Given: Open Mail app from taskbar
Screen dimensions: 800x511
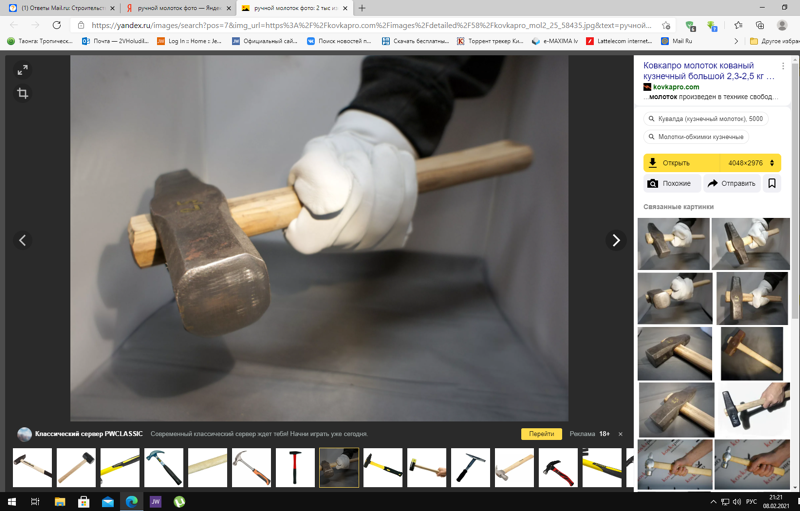Looking at the screenshot, I should (108, 502).
